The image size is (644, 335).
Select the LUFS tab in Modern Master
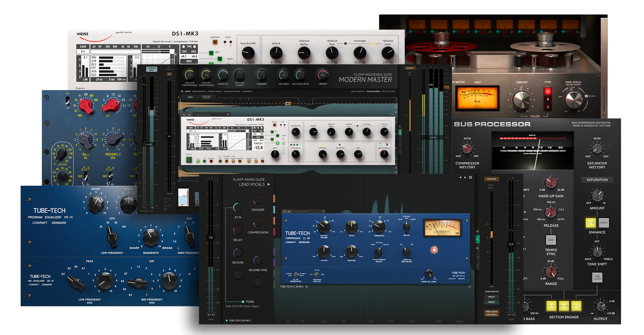tap(190, 97)
